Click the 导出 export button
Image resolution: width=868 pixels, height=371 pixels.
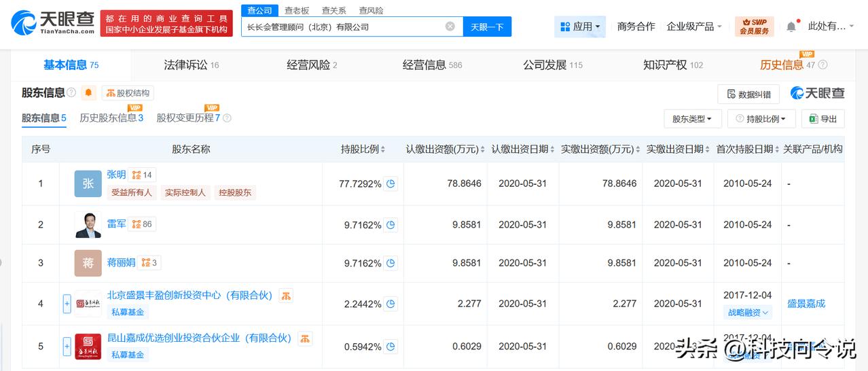[823, 119]
